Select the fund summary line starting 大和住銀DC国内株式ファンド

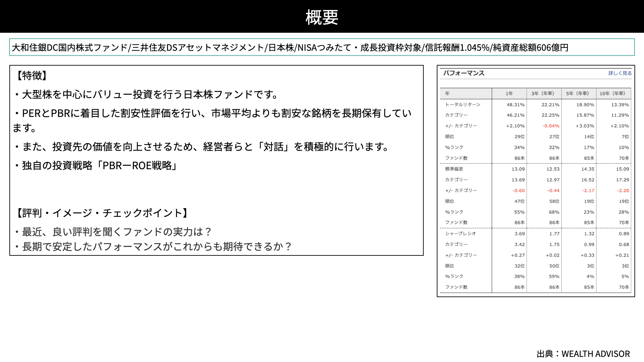[x=290, y=48]
